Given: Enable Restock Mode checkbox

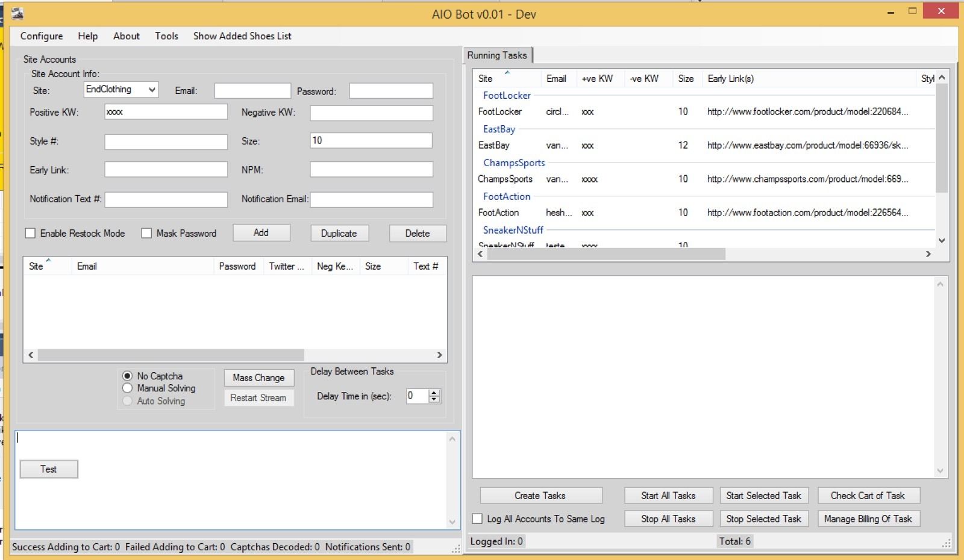Looking at the screenshot, I should tap(30, 233).
